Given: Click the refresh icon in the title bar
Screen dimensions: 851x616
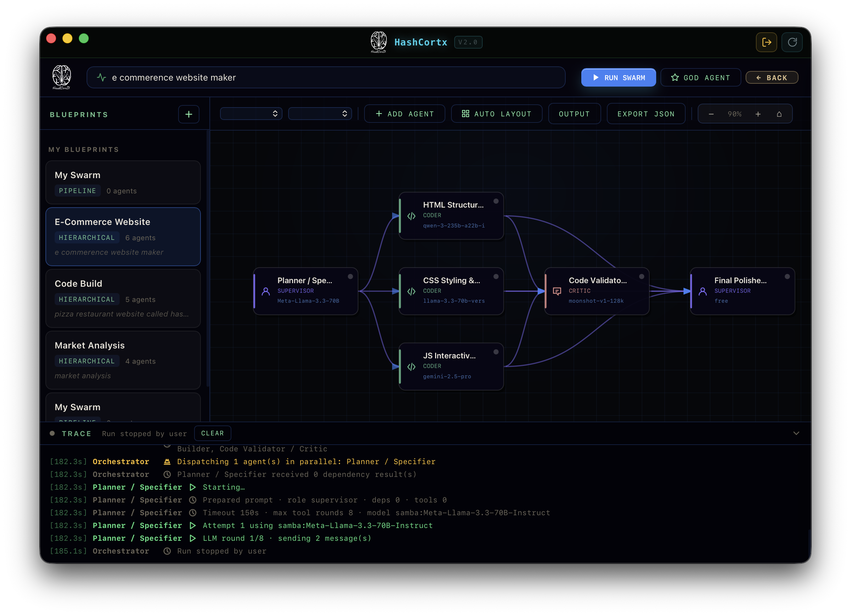Looking at the screenshot, I should [x=792, y=42].
